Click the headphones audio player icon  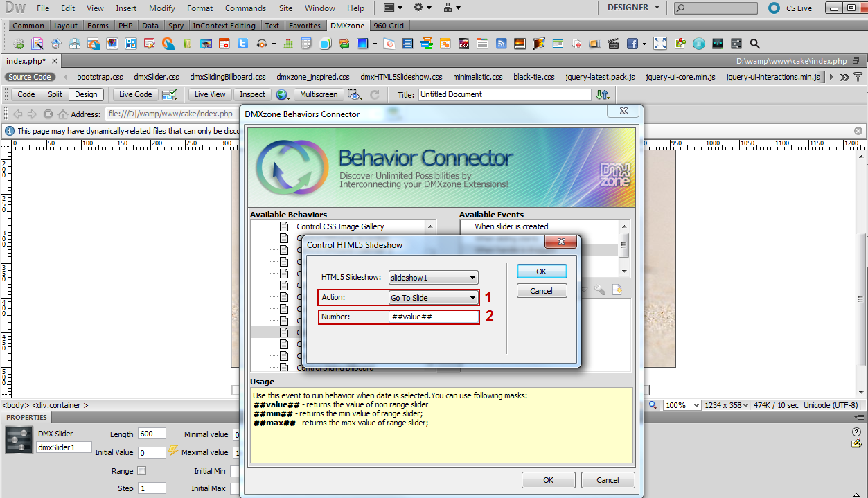point(261,43)
